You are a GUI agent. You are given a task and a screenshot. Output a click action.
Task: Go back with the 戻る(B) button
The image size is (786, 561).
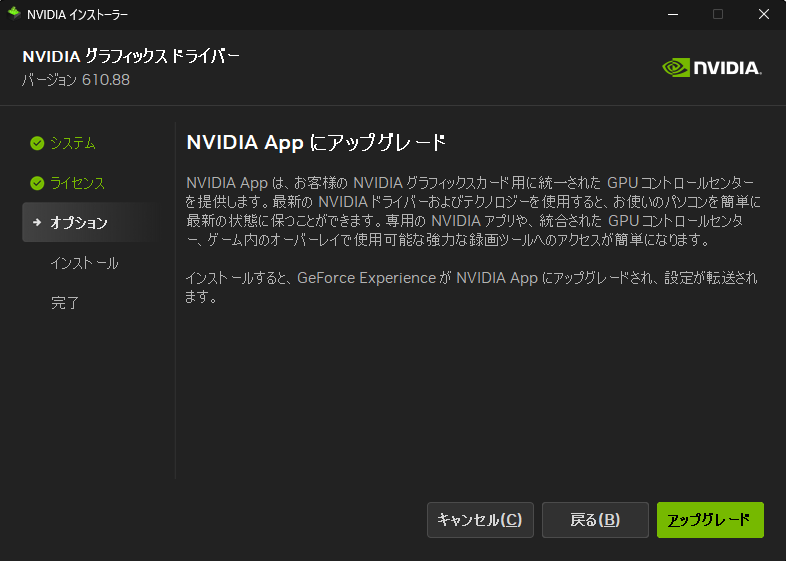tap(595, 520)
